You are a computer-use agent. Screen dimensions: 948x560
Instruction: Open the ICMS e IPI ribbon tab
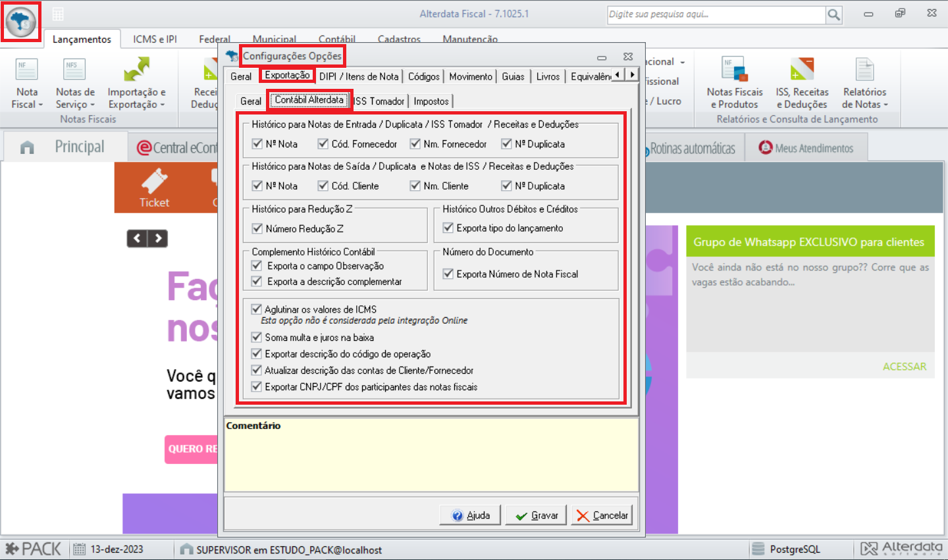(155, 39)
